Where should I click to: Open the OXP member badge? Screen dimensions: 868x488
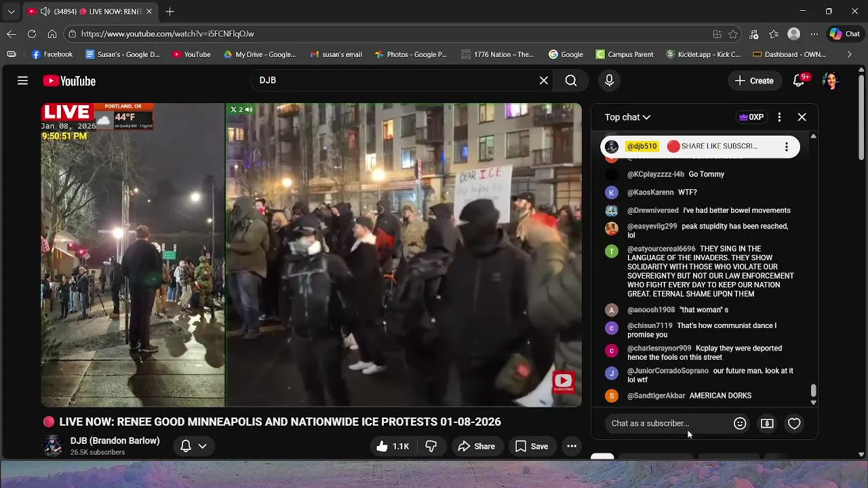point(751,117)
